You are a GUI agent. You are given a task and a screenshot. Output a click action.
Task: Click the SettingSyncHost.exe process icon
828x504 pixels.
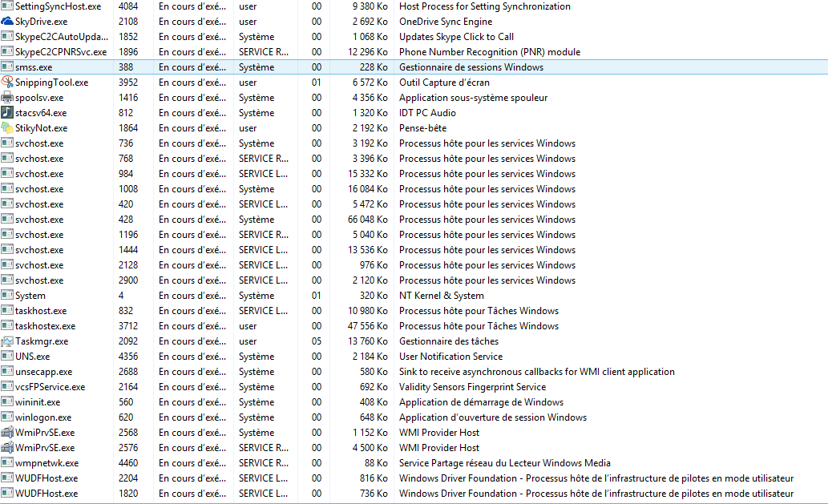tap(7, 6)
